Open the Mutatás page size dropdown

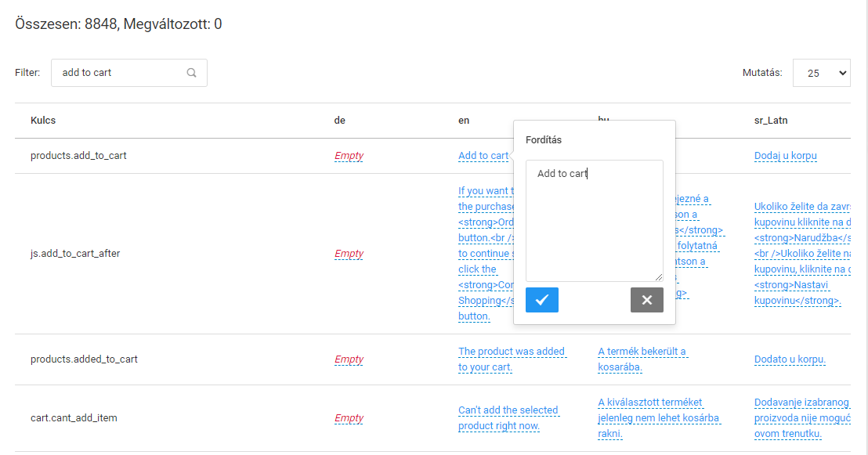[821, 73]
